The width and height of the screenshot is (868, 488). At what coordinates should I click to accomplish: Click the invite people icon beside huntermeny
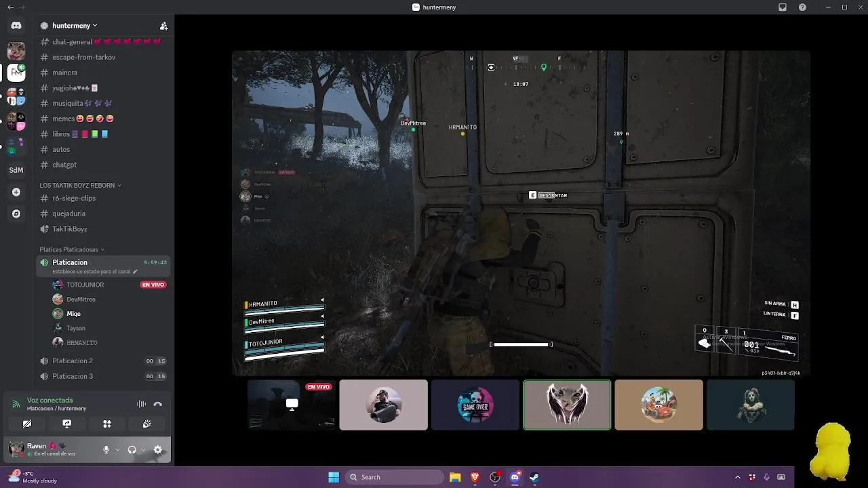163,26
